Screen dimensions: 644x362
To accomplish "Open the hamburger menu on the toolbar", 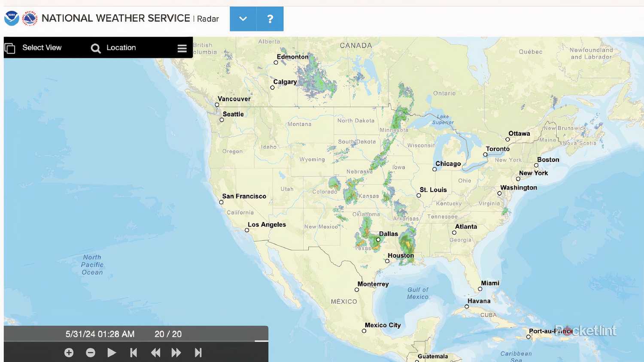I will 182,48.
